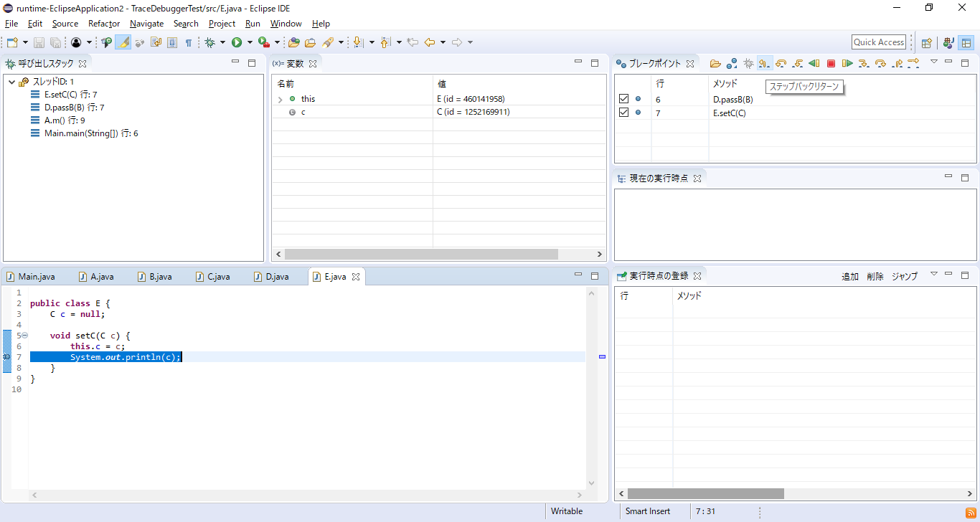Open the Refactor menu
This screenshot has width=980, height=522.
tap(104, 24)
